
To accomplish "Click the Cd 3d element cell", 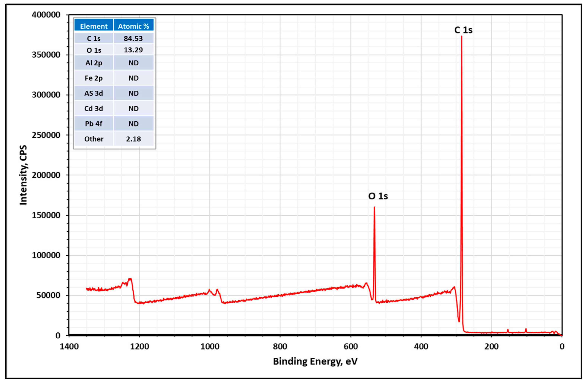I will tap(94, 109).
